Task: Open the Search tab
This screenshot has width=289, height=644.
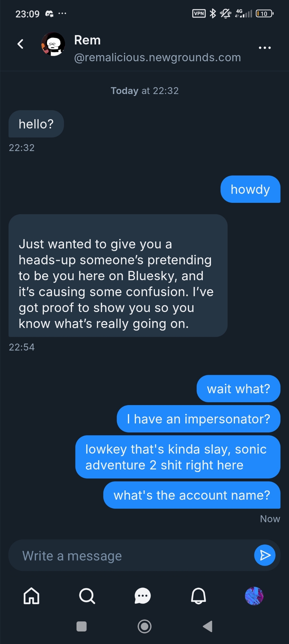Action: [87, 596]
